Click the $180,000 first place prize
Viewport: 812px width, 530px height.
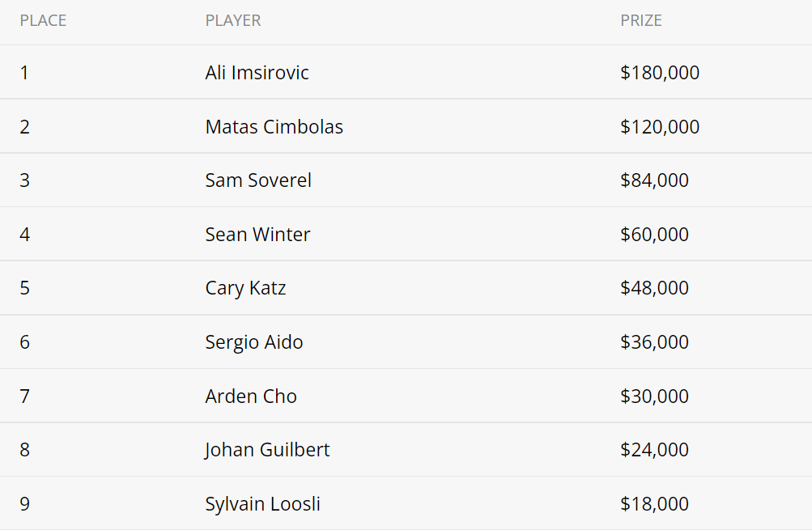click(660, 73)
